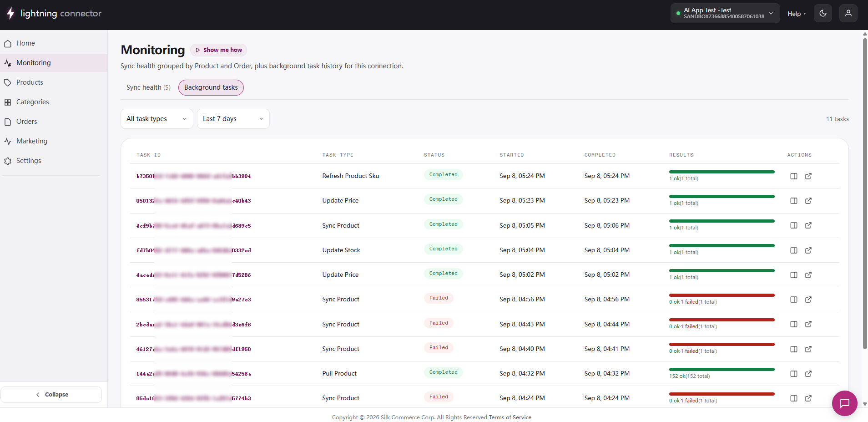868x422 pixels.
Task: Open Settings in sidebar
Action: click(54, 161)
